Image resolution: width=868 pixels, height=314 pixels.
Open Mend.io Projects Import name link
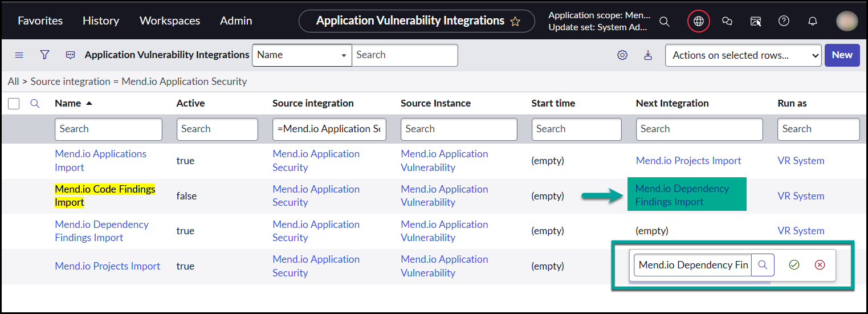tap(107, 266)
